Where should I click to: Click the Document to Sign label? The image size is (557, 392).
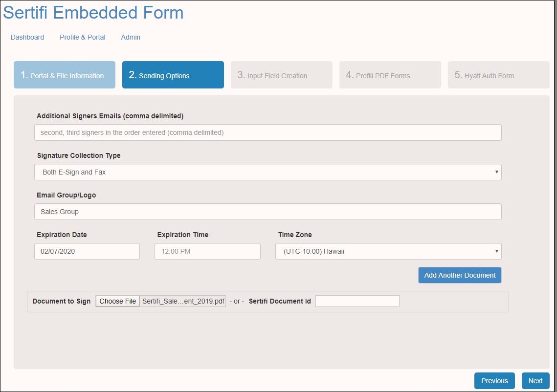(x=62, y=301)
